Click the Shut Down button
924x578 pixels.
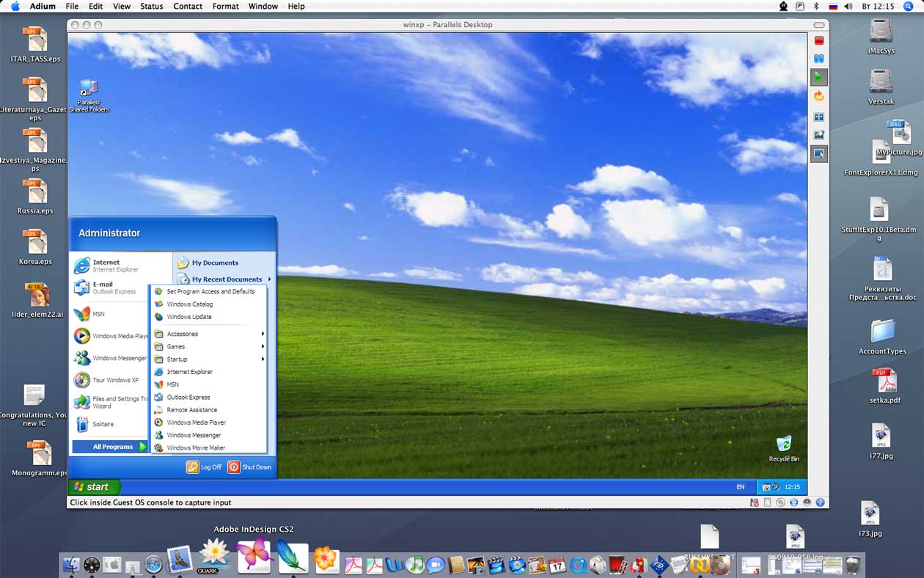tap(249, 467)
